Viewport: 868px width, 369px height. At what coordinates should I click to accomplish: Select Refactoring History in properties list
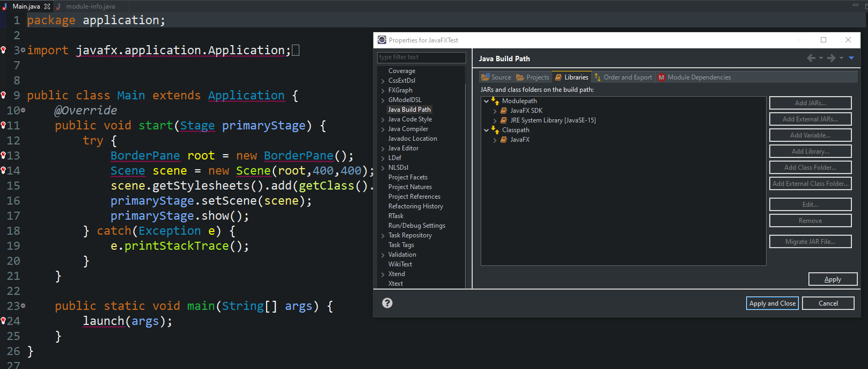tap(416, 206)
